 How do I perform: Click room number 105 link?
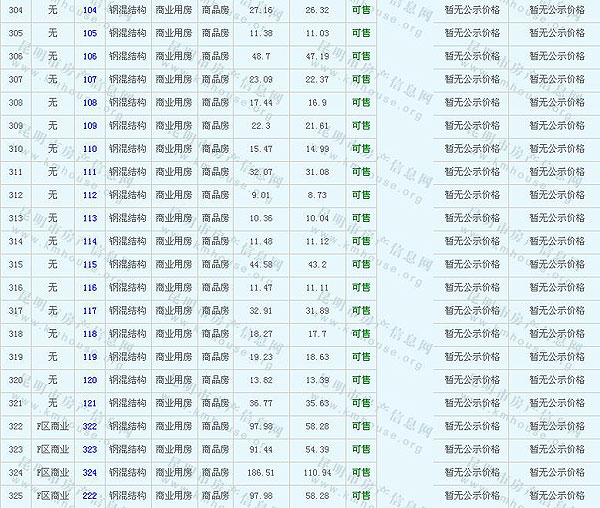click(90, 33)
